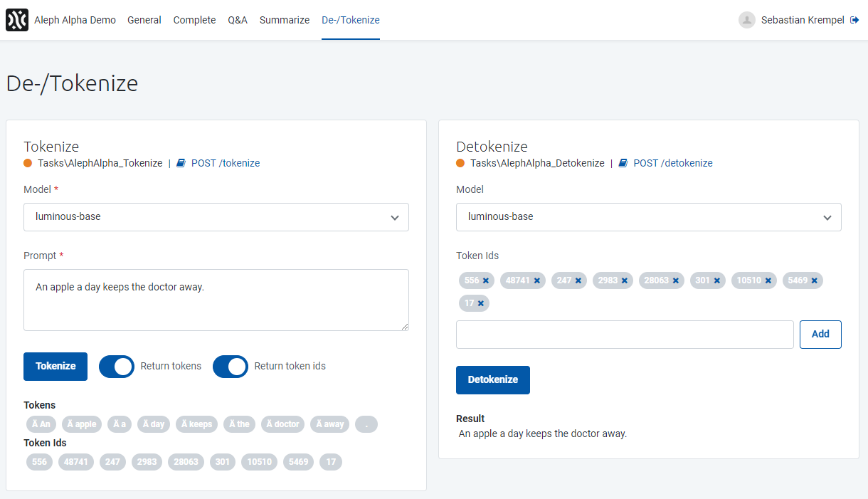Click the Detokenize button
The width and height of the screenshot is (868, 499).
492,380
